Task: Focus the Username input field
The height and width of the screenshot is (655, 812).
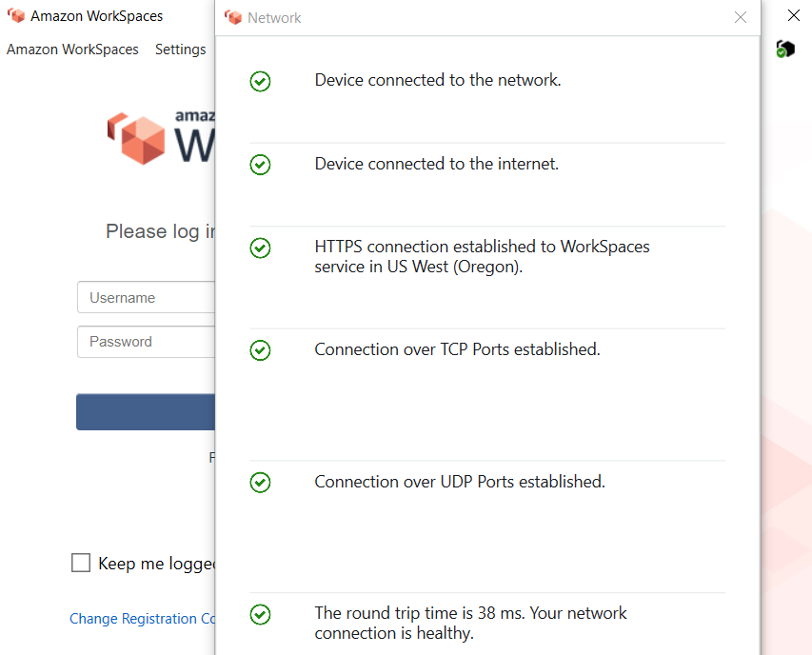Action: point(147,298)
